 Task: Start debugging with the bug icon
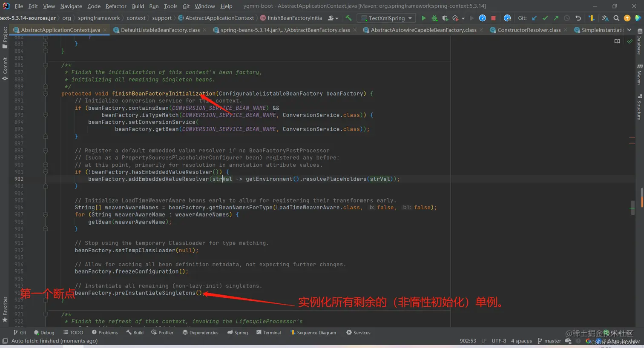(434, 18)
